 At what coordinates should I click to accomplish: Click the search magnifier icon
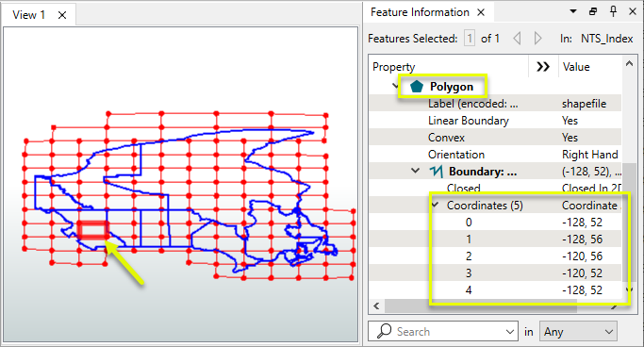pos(385,331)
